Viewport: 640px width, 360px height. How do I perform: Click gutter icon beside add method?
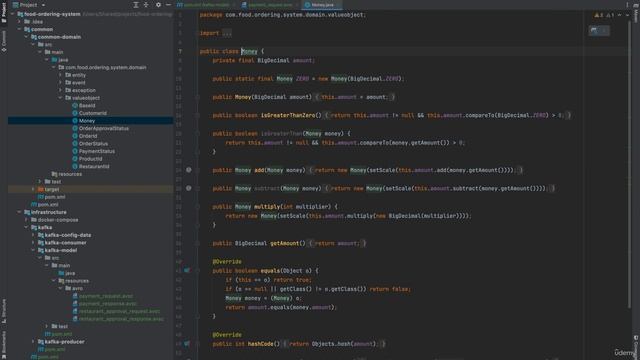point(189,170)
